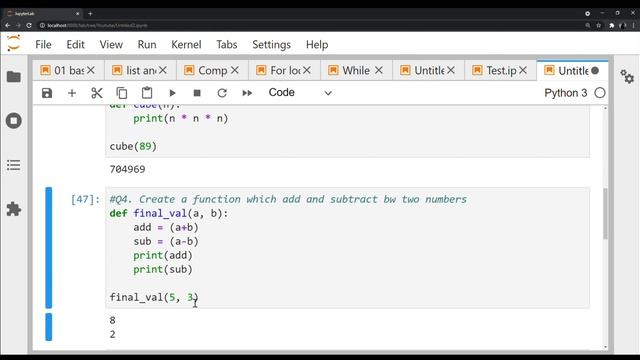640x360 pixels.
Task: Open the Property Inspector gears icon
Action: click(627, 76)
